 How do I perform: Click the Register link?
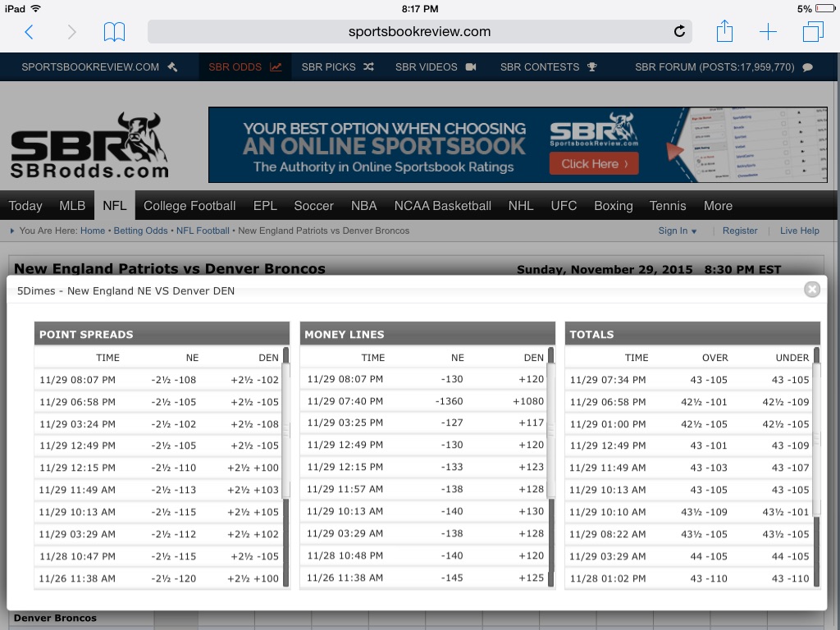[740, 231]
